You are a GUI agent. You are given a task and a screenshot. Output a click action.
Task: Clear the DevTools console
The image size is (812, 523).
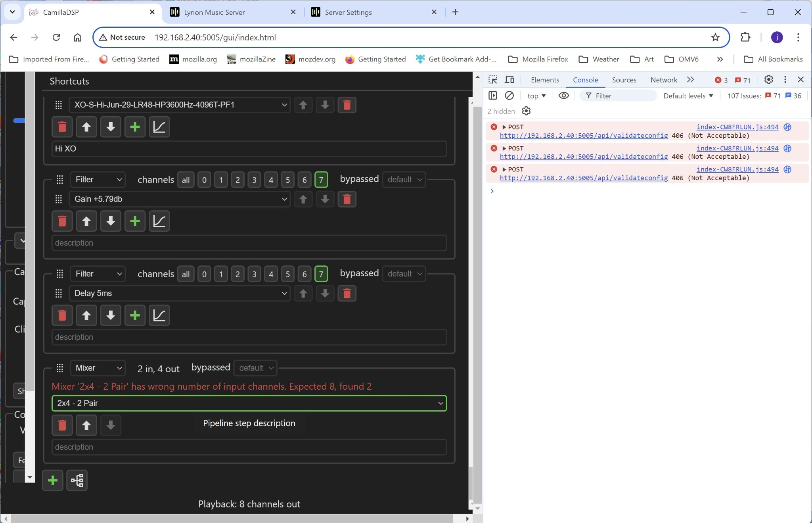point(509,96)
